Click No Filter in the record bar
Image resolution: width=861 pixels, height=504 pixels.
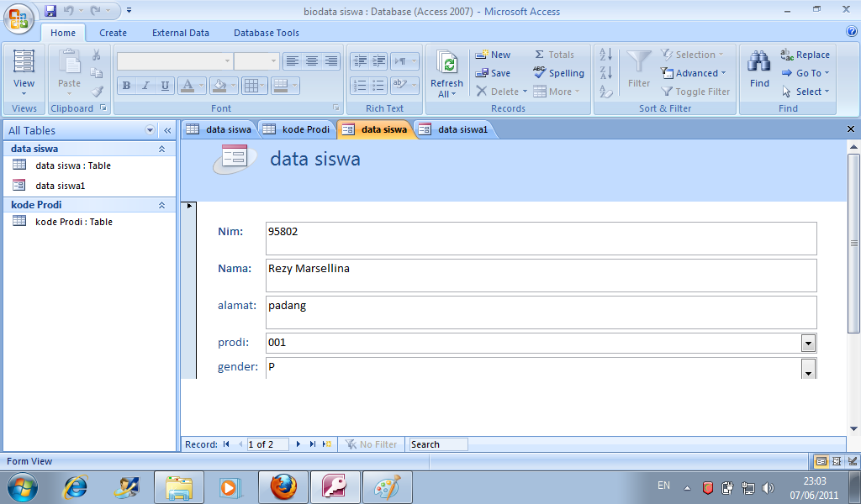(x=371, y=444)
